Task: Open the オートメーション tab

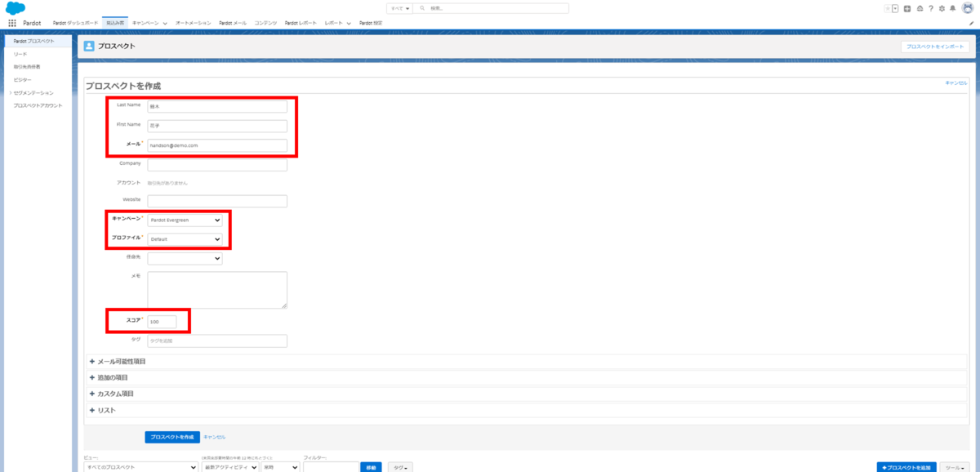Action: point(193,23)
